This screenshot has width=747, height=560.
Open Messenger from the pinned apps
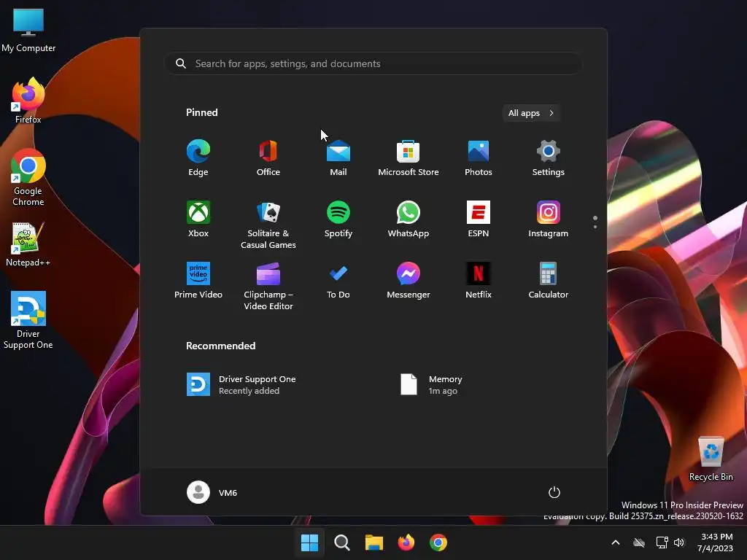[409, 281]
